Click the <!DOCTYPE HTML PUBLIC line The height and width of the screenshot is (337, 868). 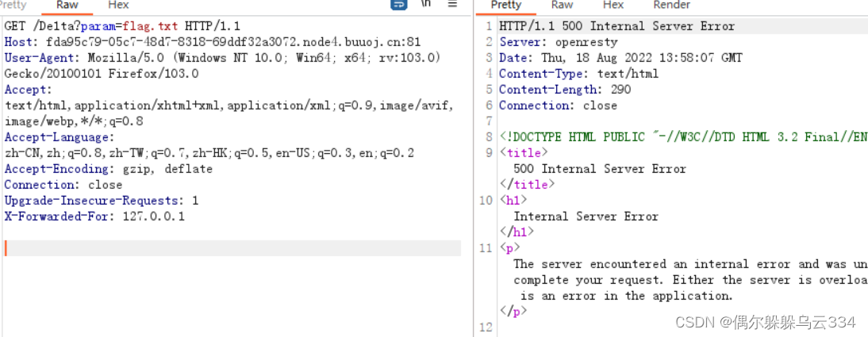click(x=683, y=137)
